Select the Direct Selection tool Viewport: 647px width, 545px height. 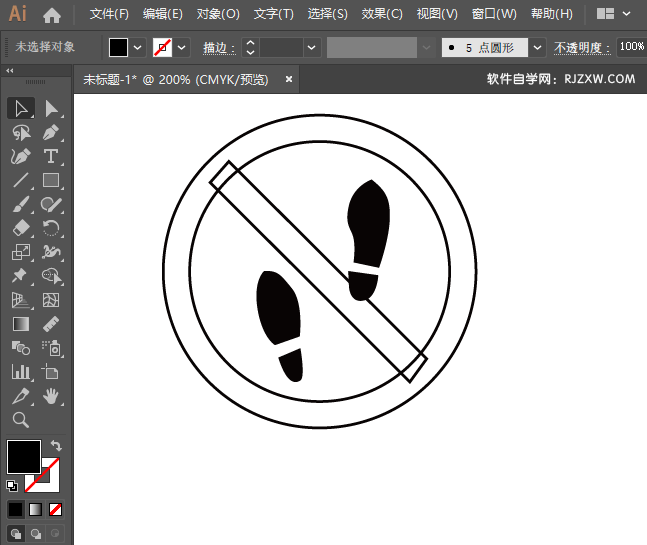click(x=51, y=108)
